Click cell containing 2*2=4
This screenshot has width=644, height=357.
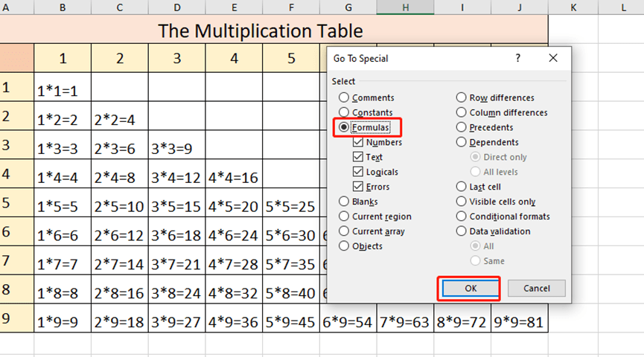click(120, 116)
